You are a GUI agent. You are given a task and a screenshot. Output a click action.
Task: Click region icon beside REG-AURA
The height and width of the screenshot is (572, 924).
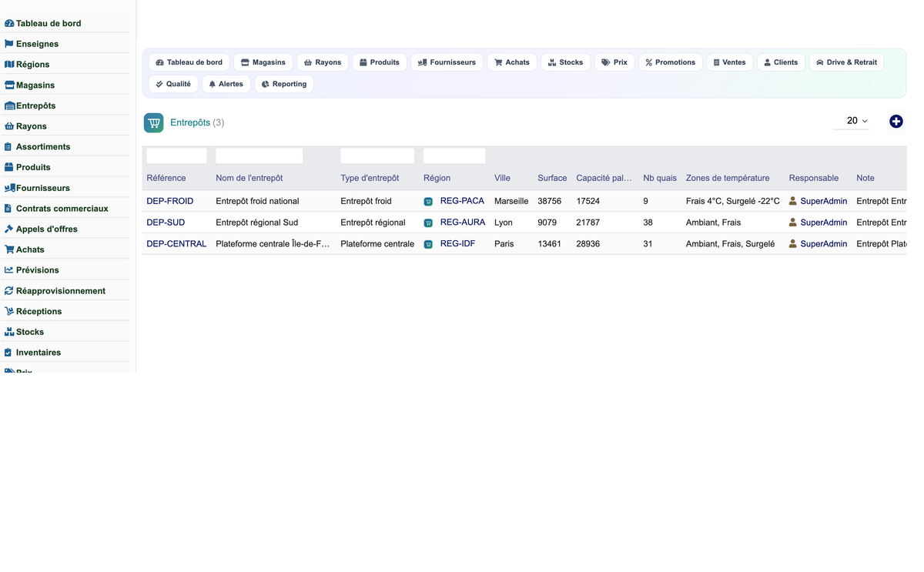[428, 223]
